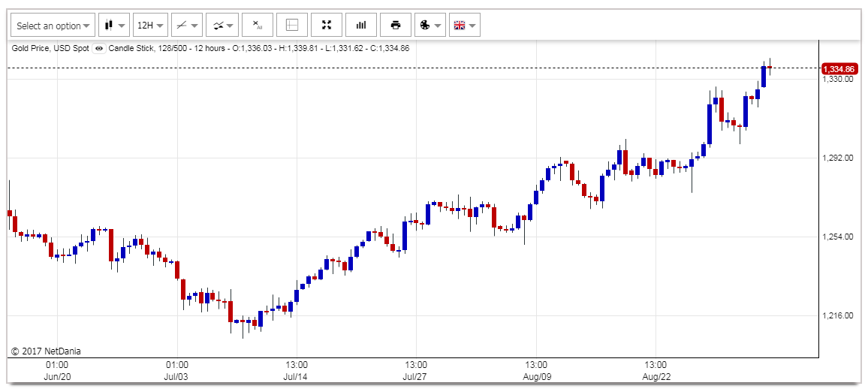The width and height of the screenshot is (868, 392).
Task: Open the UK flag language selector
Action: [465, 26]
